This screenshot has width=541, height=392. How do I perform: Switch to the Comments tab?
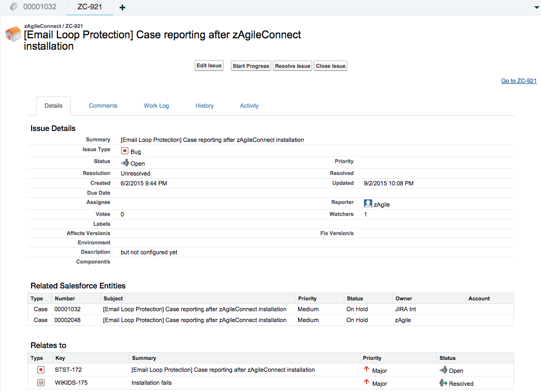click(103, 106)
